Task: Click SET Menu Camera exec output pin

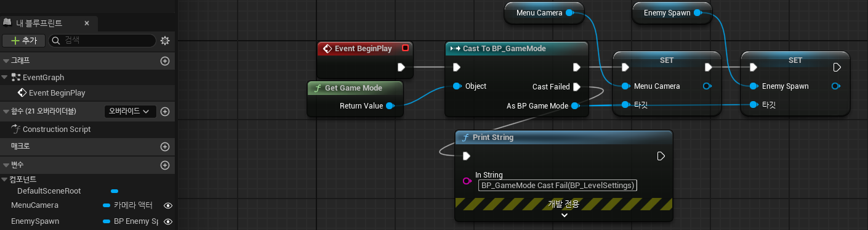Action: point(709,67)
